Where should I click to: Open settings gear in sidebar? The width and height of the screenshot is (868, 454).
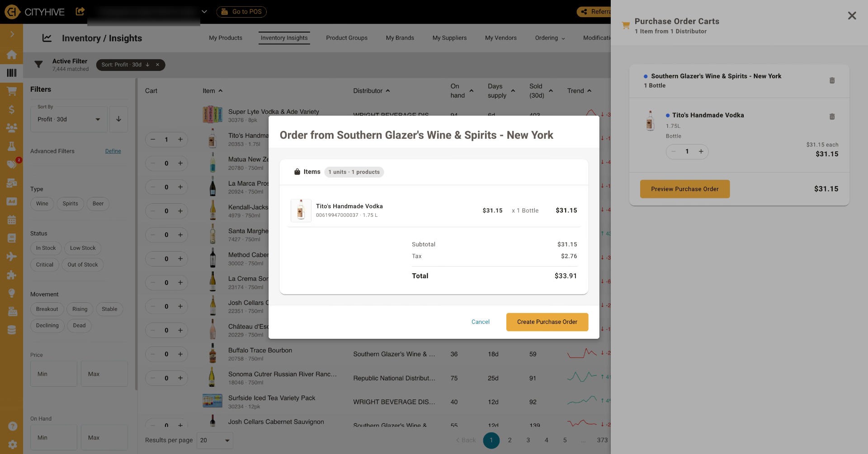click(x=13, y=445)
